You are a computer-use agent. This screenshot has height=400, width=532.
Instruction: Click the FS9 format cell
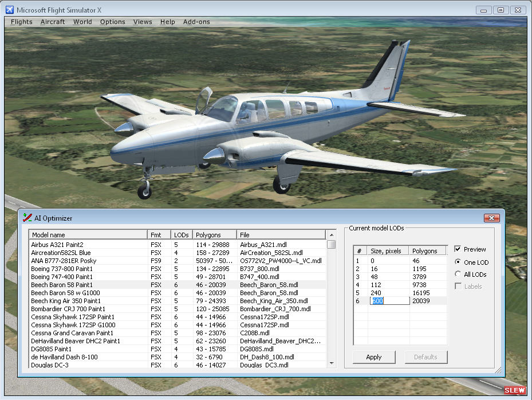(x=156, y=261)
